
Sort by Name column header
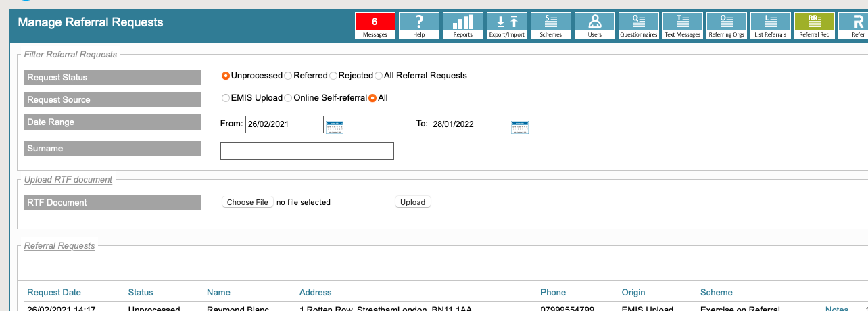[x=218, y=293]
